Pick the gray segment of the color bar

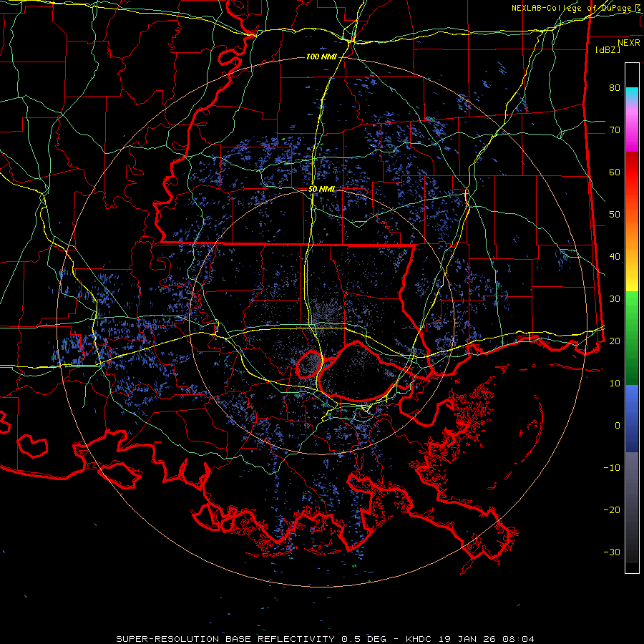pos(632,507)
